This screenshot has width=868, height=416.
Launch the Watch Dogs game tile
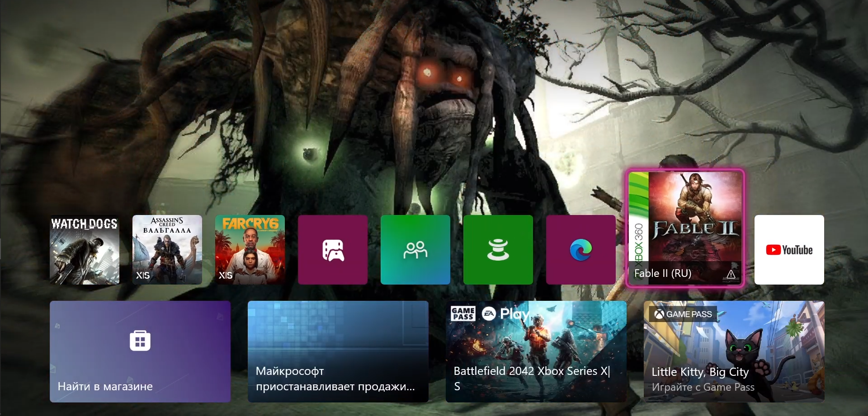[x=85, y=250]
